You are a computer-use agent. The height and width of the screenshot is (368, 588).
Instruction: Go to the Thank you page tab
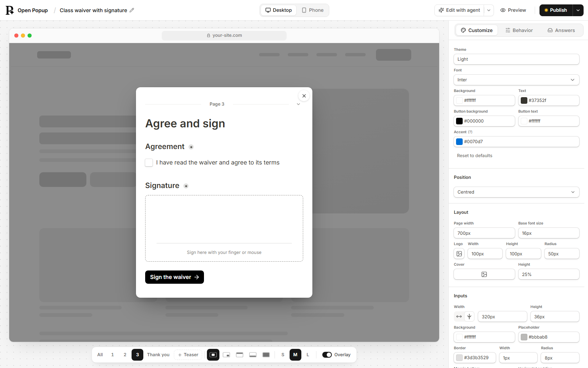(x=158, y=355)
